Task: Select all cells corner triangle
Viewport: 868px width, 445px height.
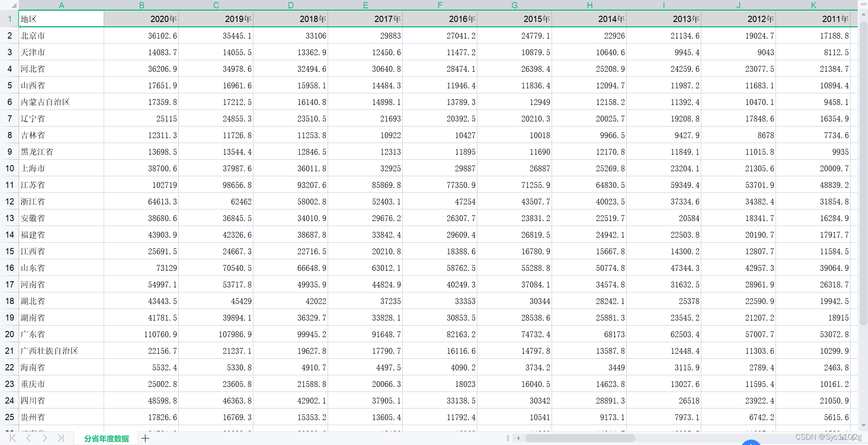Action: pyautogui.click(x=14, y=5)
